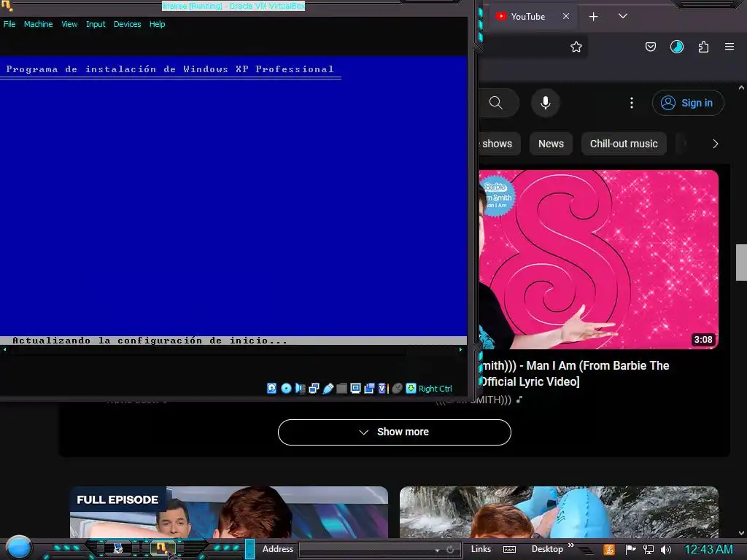Viewport: 747px width, 560px height.
Task: Open the Barbie Man I Am video thumbnail
Action: 599,260
